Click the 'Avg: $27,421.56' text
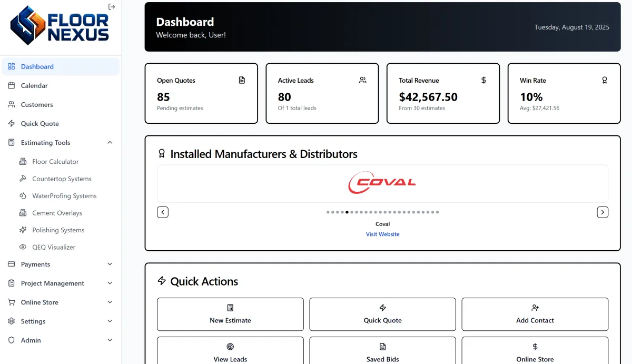This screenshot has width=632, height=364. [539, 108]
